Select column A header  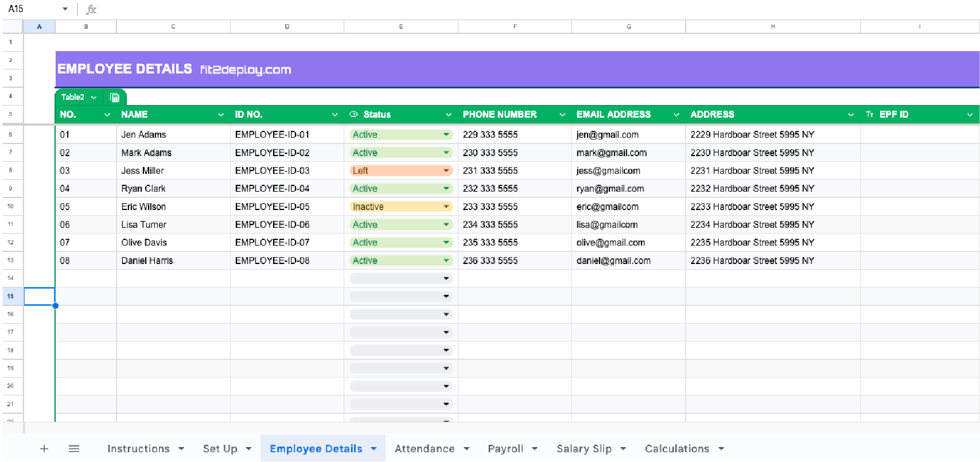click(39, 26)
